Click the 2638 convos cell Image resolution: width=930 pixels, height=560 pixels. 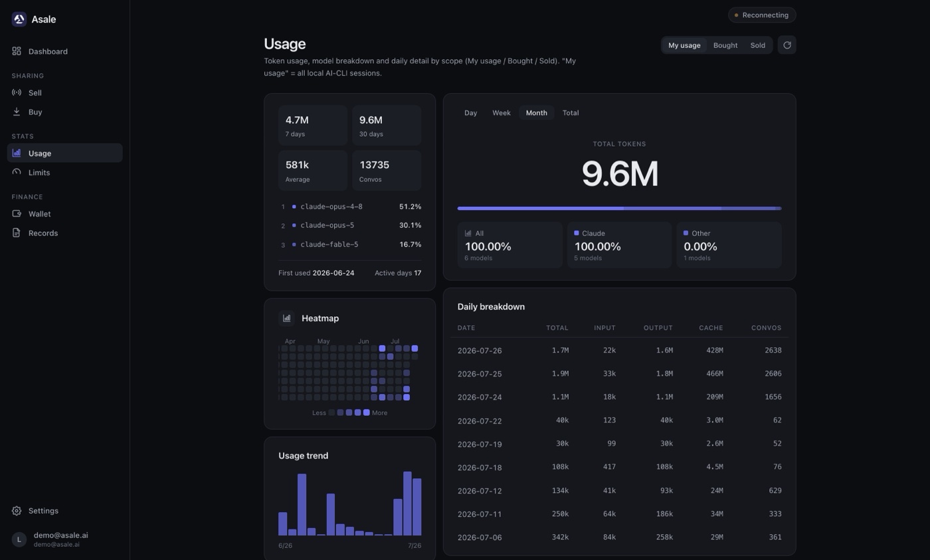773,351
